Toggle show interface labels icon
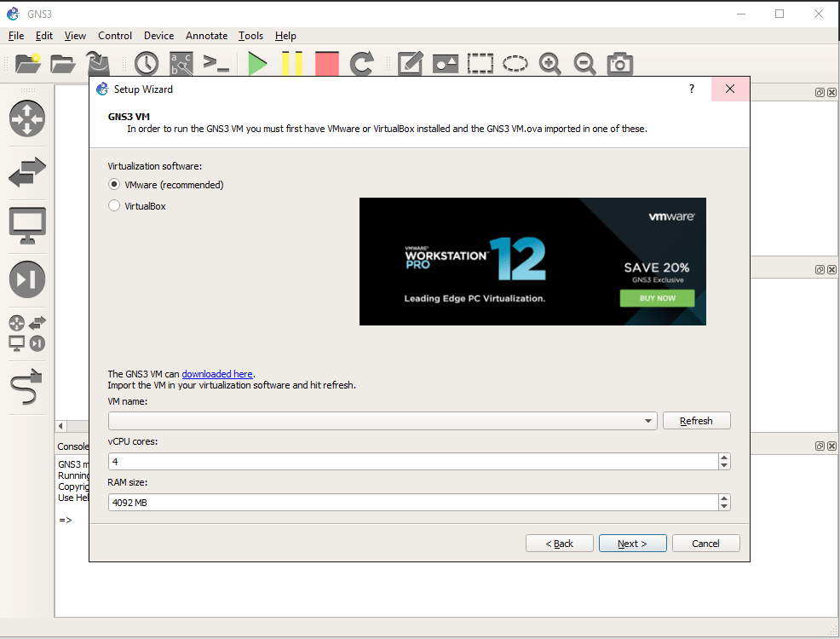 pyautogui.click(x=181, y=64)
